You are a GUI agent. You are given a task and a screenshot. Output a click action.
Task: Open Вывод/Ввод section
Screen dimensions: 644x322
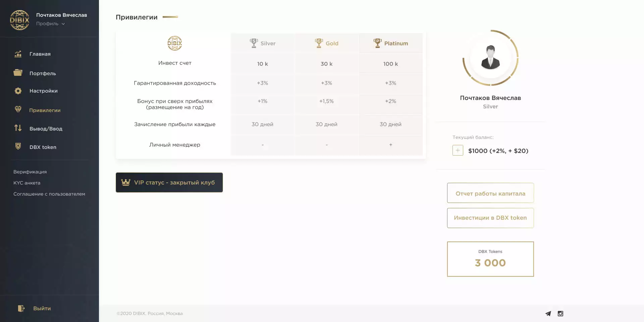coord(46,129)
